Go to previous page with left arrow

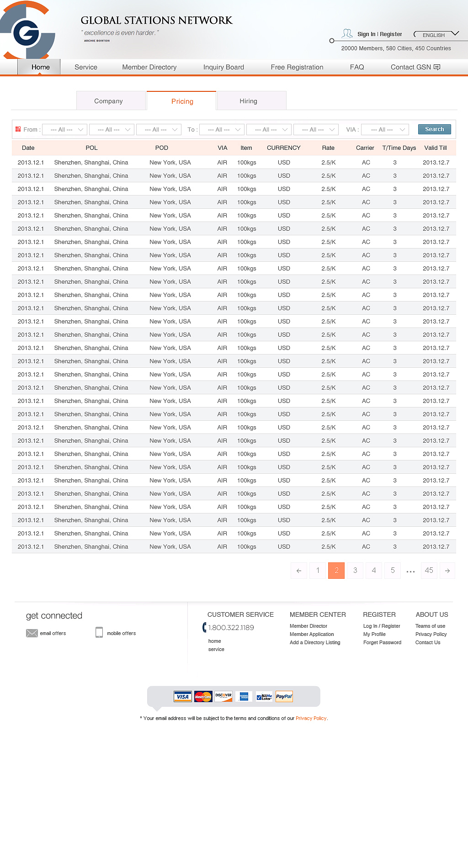point(299,571)
